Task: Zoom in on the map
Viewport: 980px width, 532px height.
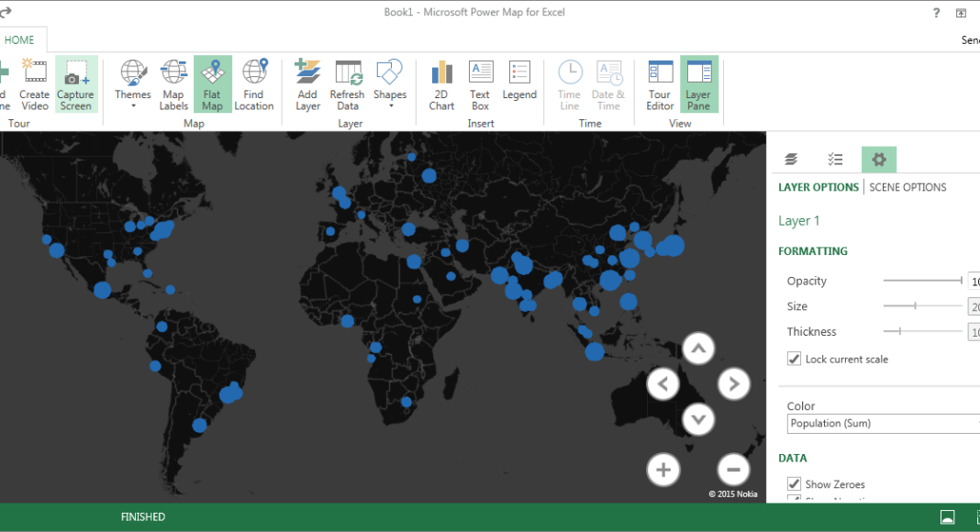Action: click(x=663, y=470)
